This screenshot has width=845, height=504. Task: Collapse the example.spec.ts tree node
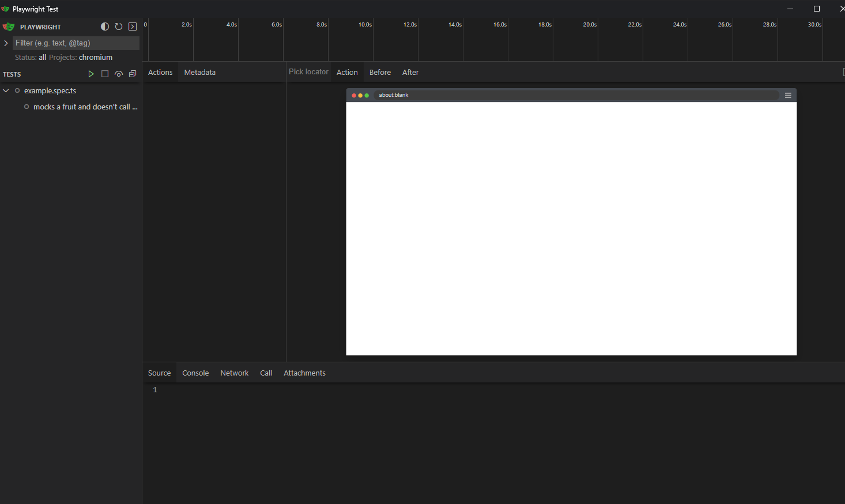point(6,90)
